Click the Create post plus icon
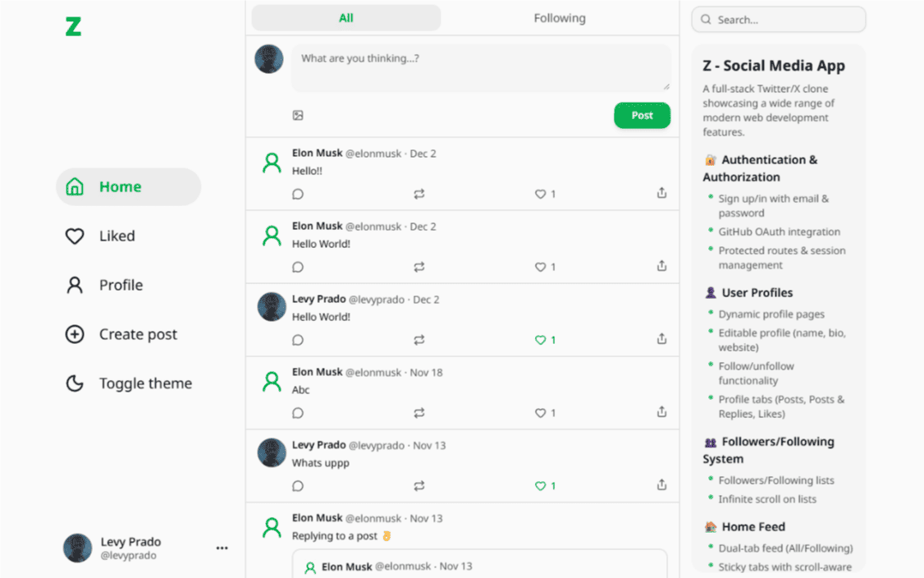Viewport: 924px width, 578px height. click(75, 334)
